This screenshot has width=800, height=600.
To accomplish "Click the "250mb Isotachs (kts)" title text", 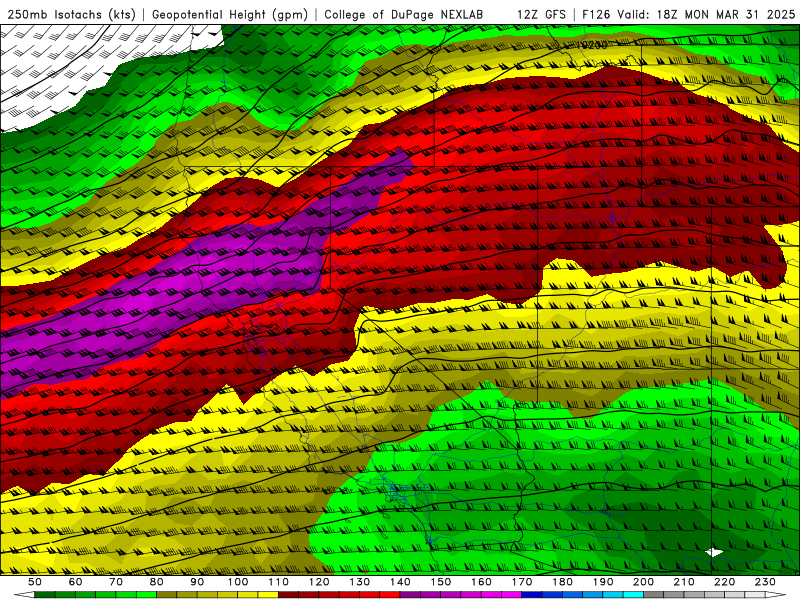I will [x=71, y=14].
